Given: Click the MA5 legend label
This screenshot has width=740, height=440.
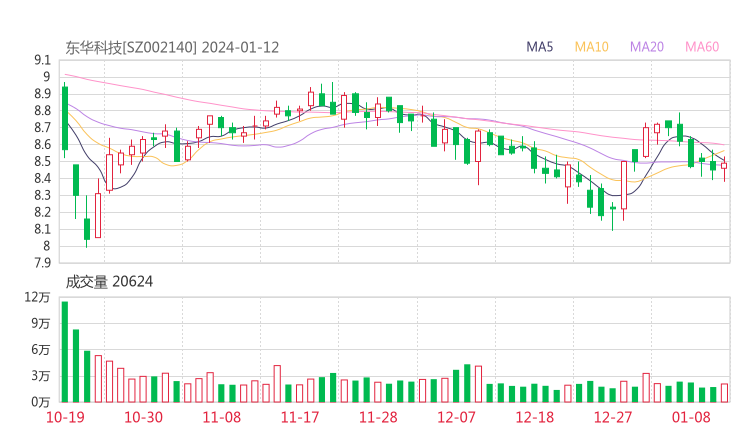Looking at the screenshot, I should tap(539, 47).
